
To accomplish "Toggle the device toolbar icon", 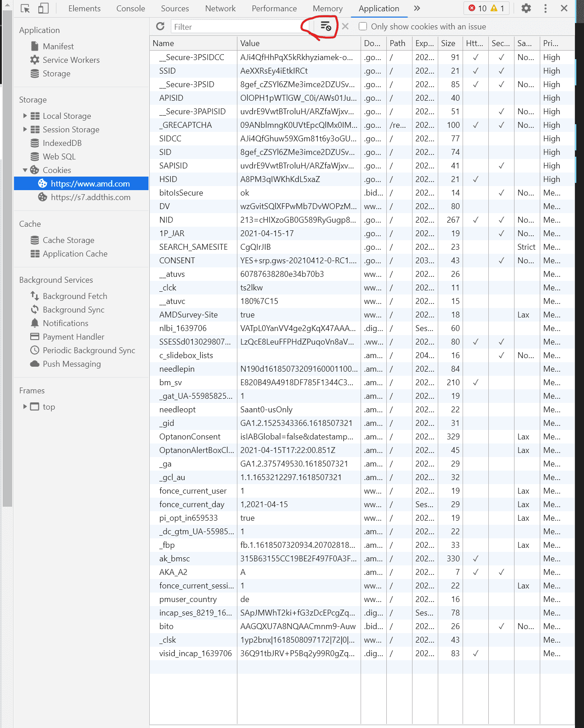I will coord(43,9).
